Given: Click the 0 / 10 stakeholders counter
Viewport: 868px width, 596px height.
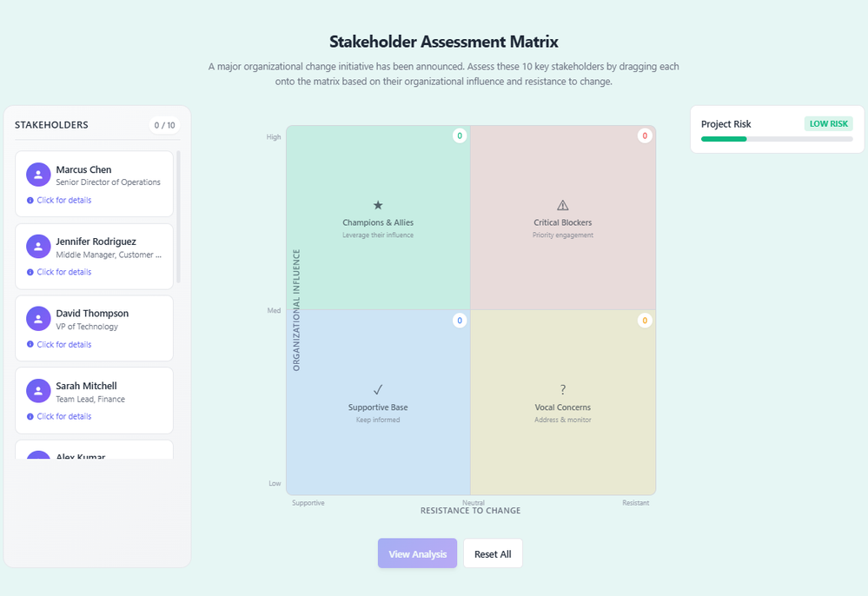Looking at the screenshot, I should (164, 125).
